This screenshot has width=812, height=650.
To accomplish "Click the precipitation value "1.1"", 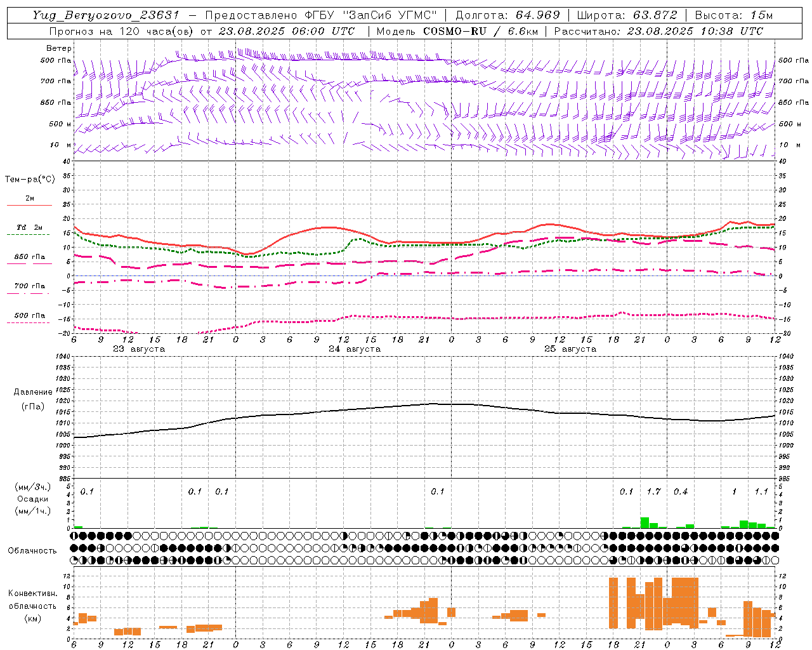I will (x=761, y=492).
